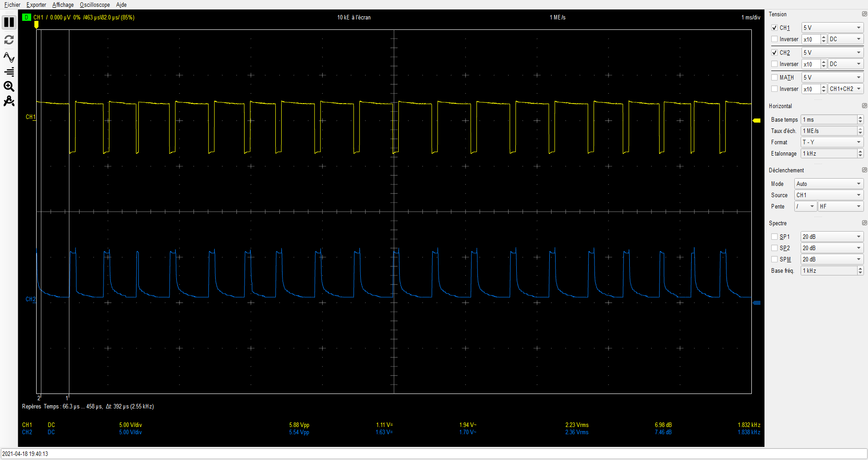868x460 pixels.
Task: Select the compass measurement tool
Action: (9, 101)
